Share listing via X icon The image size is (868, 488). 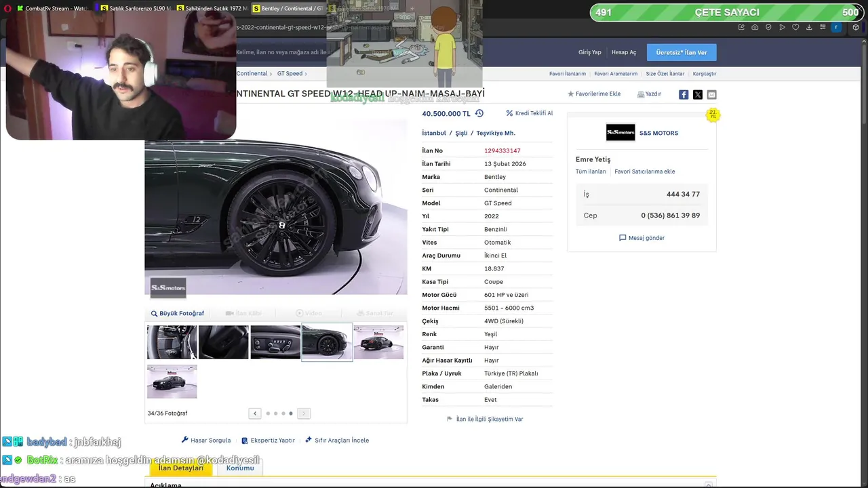click(698, 94)
